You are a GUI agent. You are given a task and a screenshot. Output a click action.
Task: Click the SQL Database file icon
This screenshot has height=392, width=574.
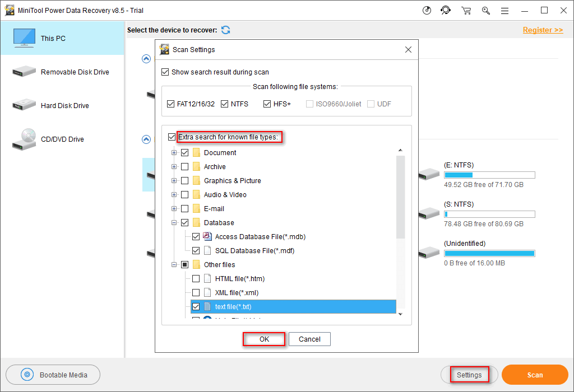207,250
